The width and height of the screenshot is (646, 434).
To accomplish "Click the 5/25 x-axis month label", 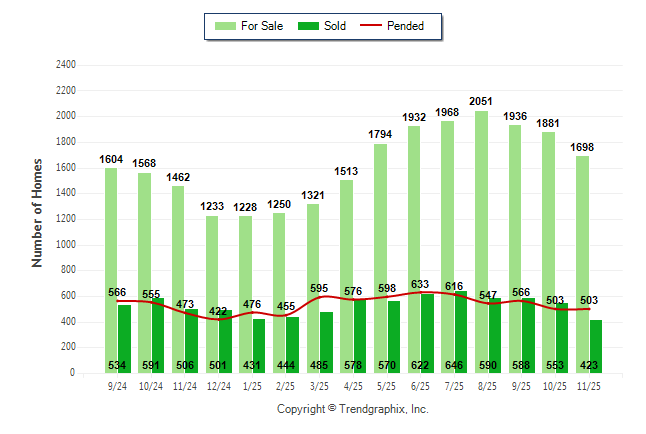I will (385, 386).
